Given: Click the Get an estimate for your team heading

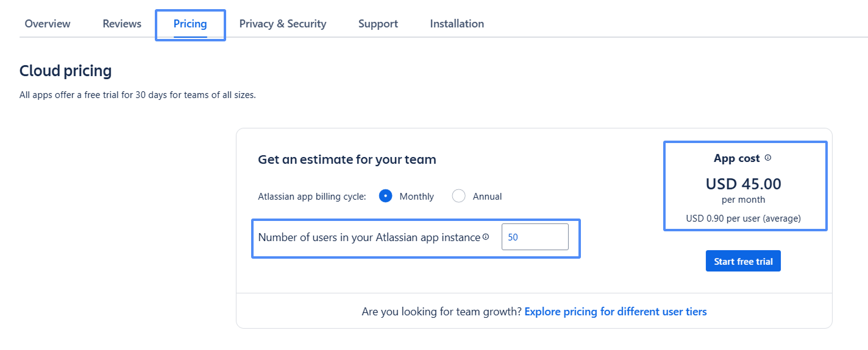Looking at the screenshot, I should 347,159.
